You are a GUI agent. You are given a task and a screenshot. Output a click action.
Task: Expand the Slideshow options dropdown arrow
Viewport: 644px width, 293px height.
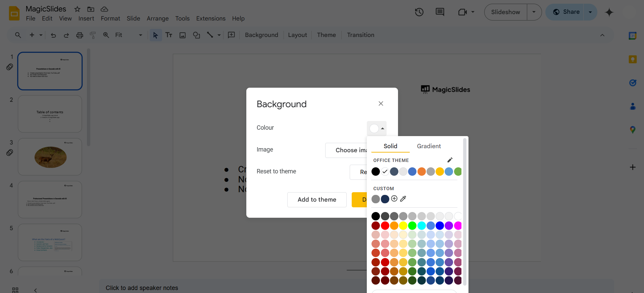point(534,12)
